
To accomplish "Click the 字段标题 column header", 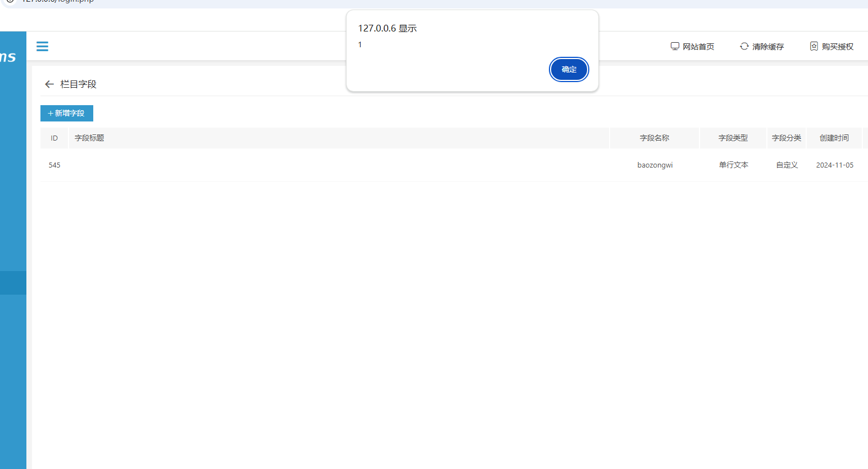I will coord(89,138).
